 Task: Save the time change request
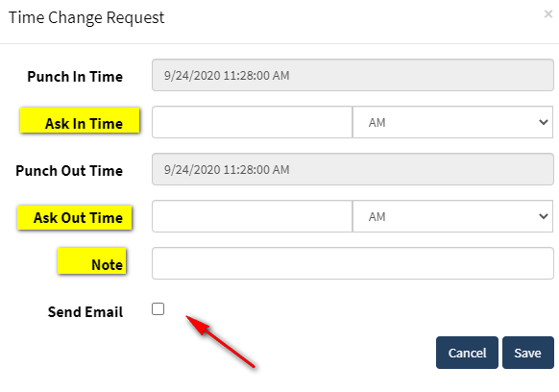[528, 353]
